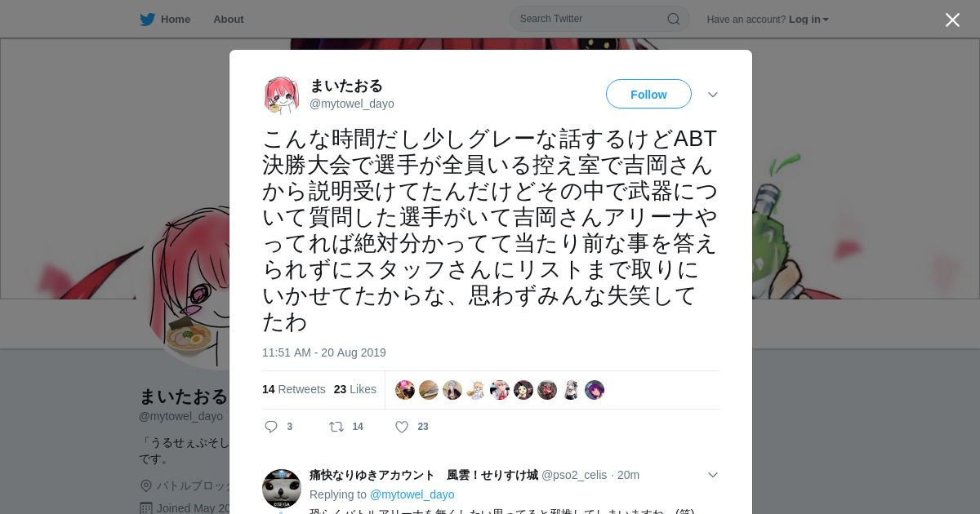
Task: Click last liker avatar in row
Action: (x=595, y=390)
